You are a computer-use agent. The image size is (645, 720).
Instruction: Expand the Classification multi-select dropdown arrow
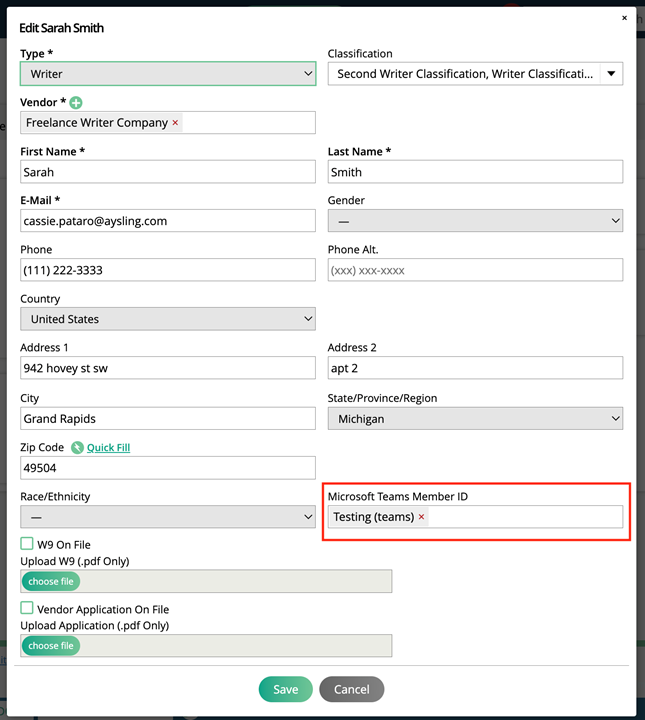coord(611,74)
